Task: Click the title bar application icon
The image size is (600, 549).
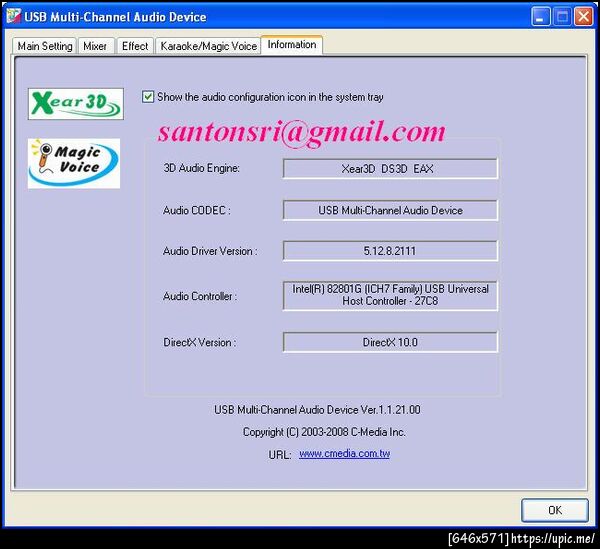Action: coord(13,16)
